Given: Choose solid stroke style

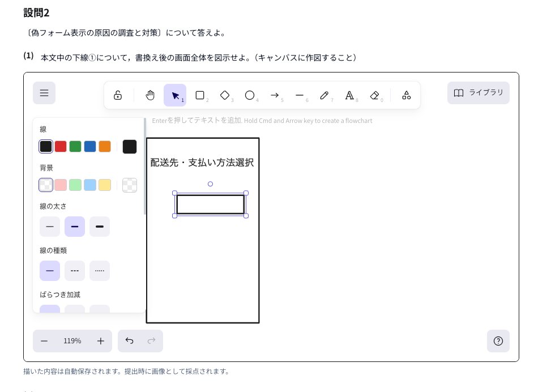Looking at the screenshot, I should point(50,271).
